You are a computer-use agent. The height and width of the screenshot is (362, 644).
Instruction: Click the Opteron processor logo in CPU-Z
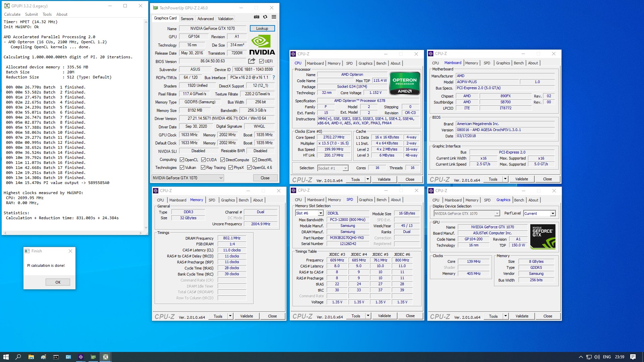pyautogui.click(x=405, y=83)
